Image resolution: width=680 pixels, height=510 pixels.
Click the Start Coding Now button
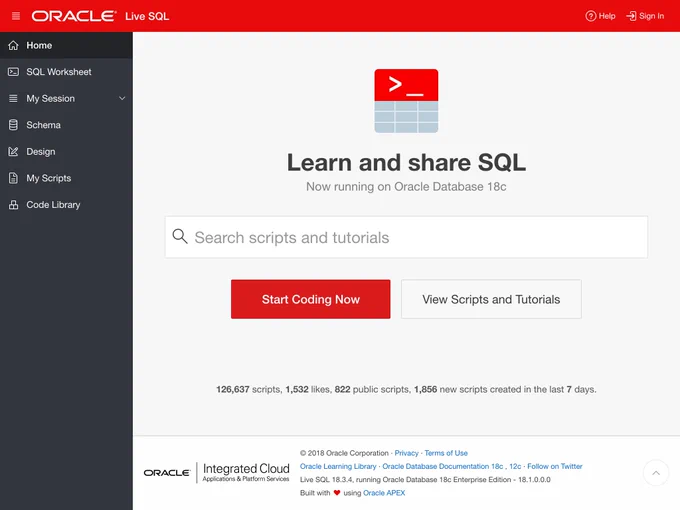[x=311, y=299]
